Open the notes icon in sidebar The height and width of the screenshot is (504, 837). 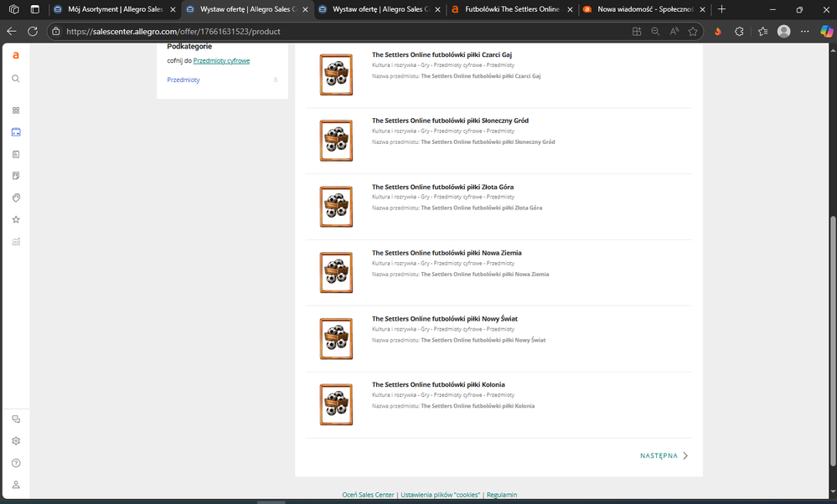[x=16, y=176]
